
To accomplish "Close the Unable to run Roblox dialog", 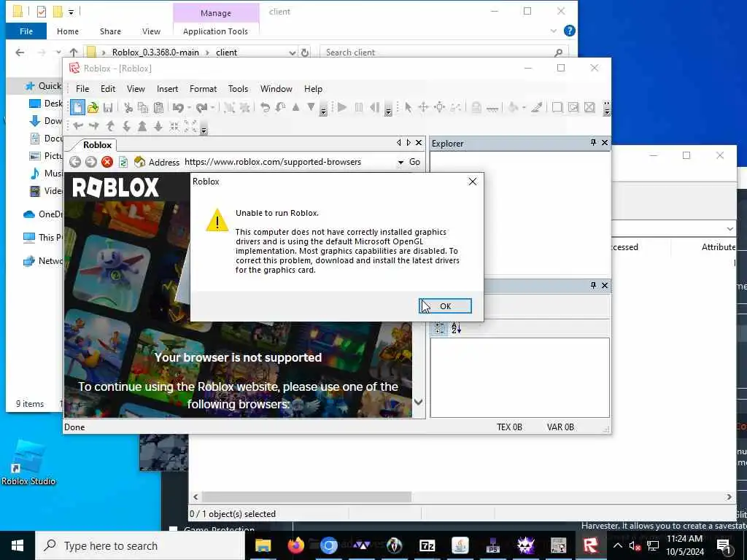I will (x=472, y=182).
